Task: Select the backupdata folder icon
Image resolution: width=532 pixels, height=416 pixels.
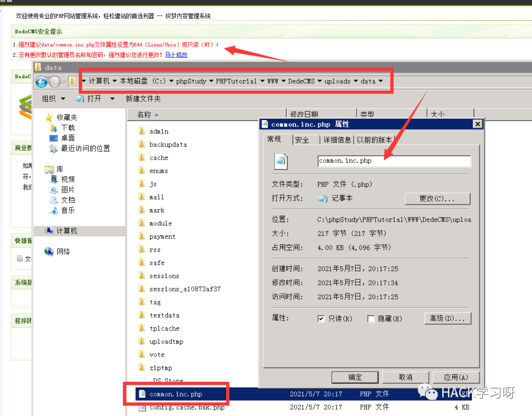Action: 142,144
